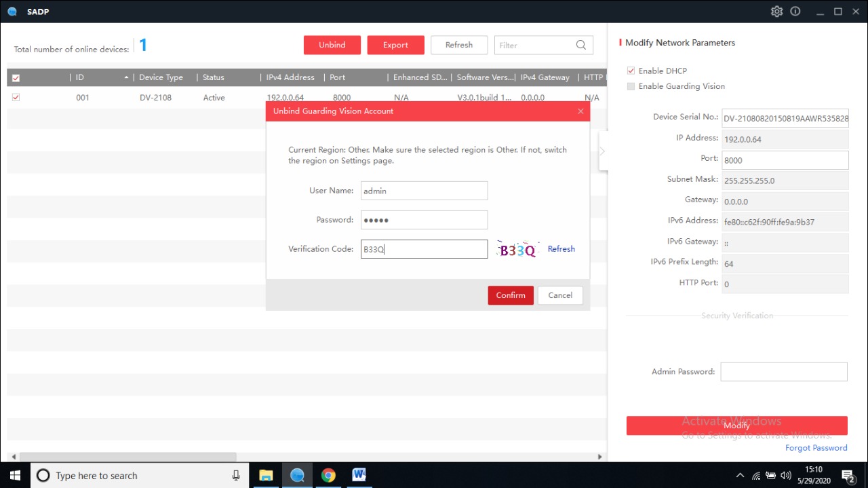Click the info icon in title bar
Screen dimensions: 868x488
[x=795, y=12]
